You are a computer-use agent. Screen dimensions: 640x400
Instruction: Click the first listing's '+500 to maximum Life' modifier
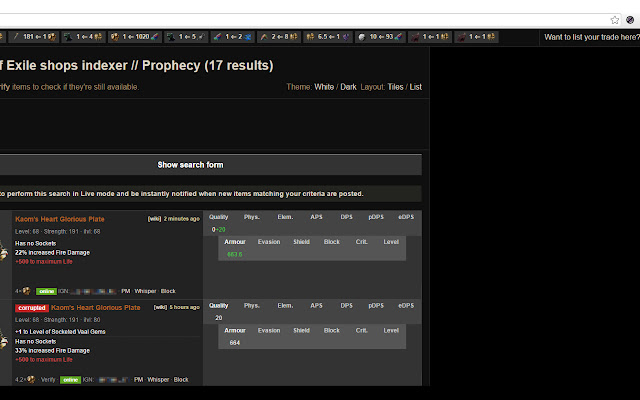pos(44,262)
